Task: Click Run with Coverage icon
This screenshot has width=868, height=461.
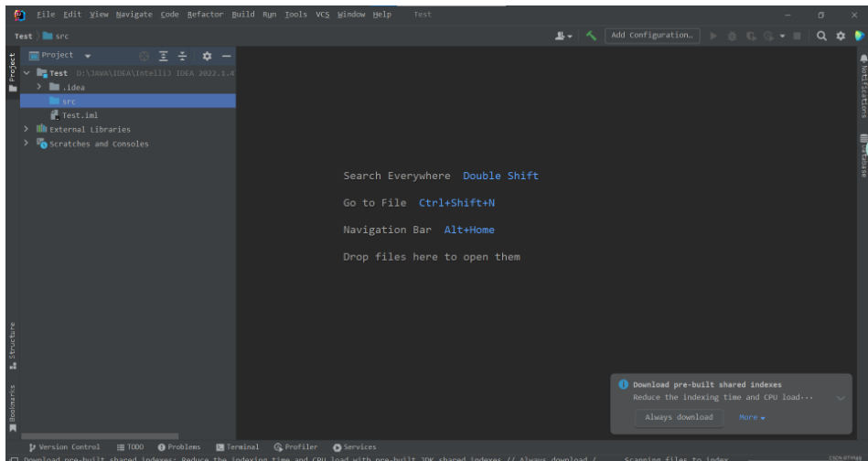Action: tap(751, 36)
